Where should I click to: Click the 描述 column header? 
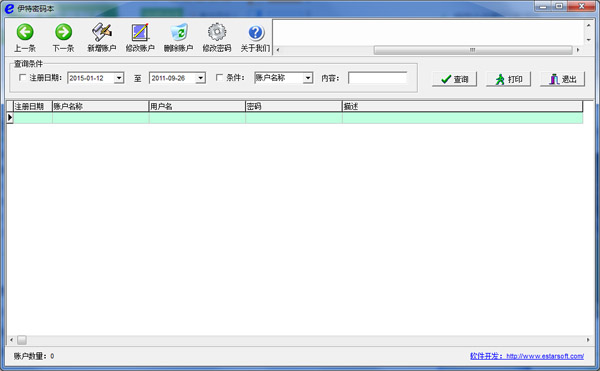[x=463, y=106]
